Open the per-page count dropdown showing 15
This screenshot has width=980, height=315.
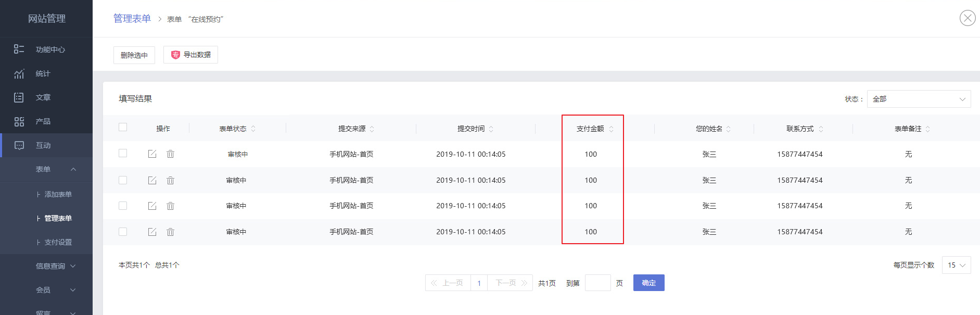(x=956, y=265)
